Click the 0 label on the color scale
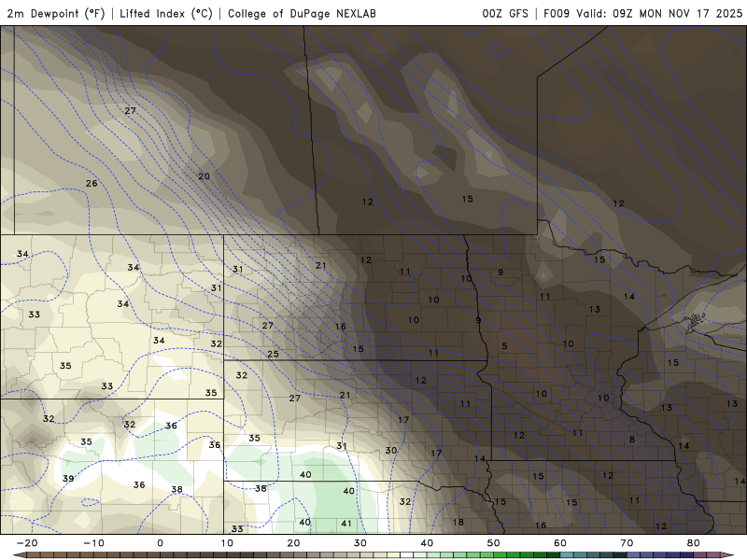Viewport: 747px width, 560px height. point(160,543)
